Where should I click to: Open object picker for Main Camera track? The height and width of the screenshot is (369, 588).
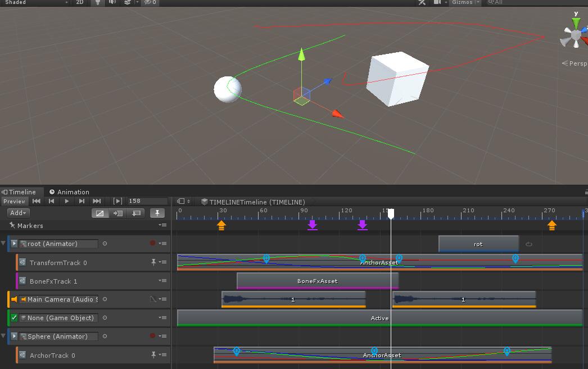(105, 299)
